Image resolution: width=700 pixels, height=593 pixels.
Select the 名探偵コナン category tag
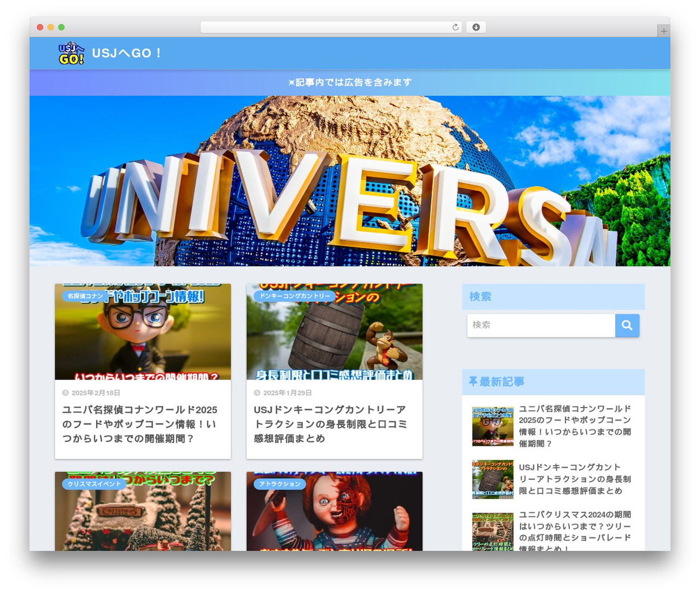85,296
